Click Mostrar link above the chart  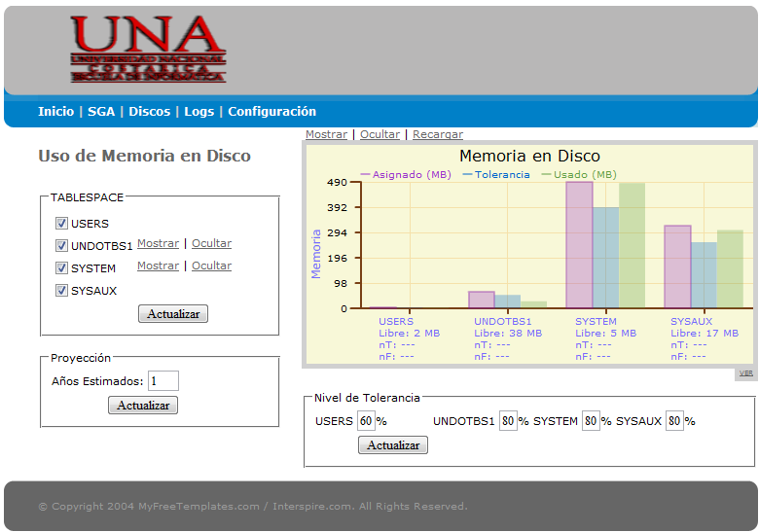pos(326,134)
